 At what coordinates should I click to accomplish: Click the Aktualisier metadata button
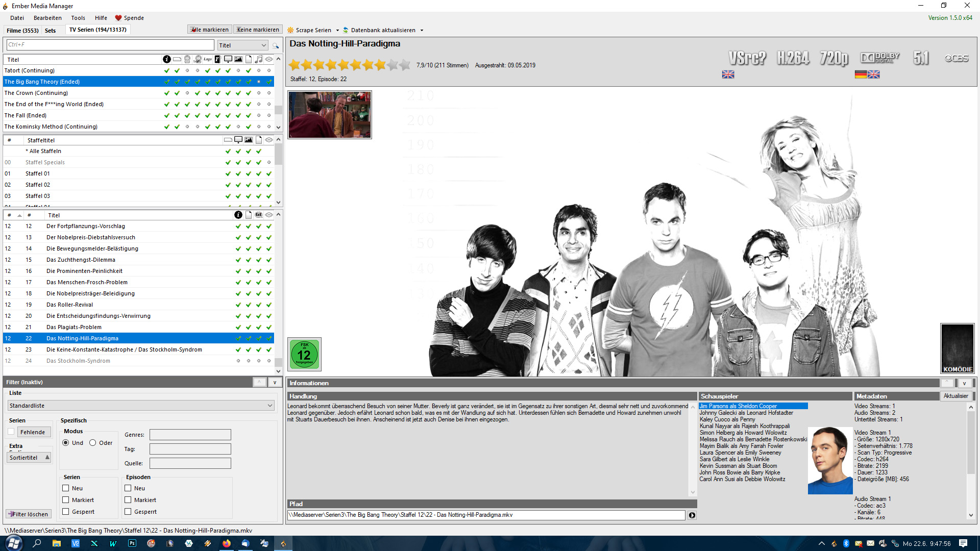point(955,396)
